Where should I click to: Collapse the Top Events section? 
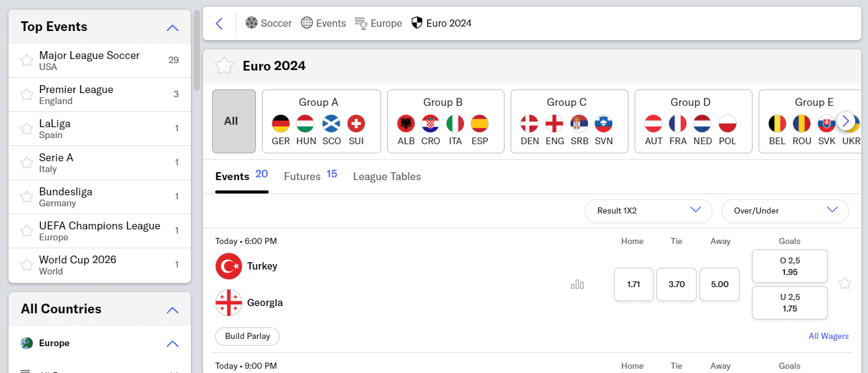(x=171, y=26)
